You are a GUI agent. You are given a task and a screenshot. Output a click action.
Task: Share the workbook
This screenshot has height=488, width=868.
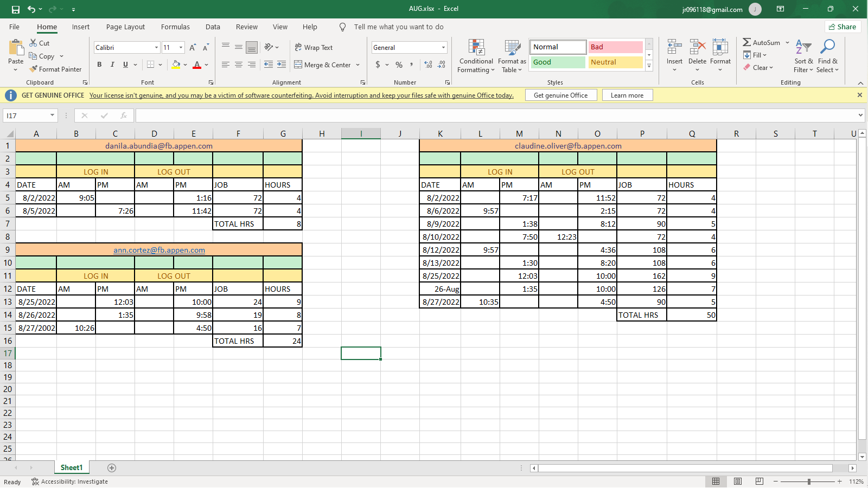click(x=843, y=27)
